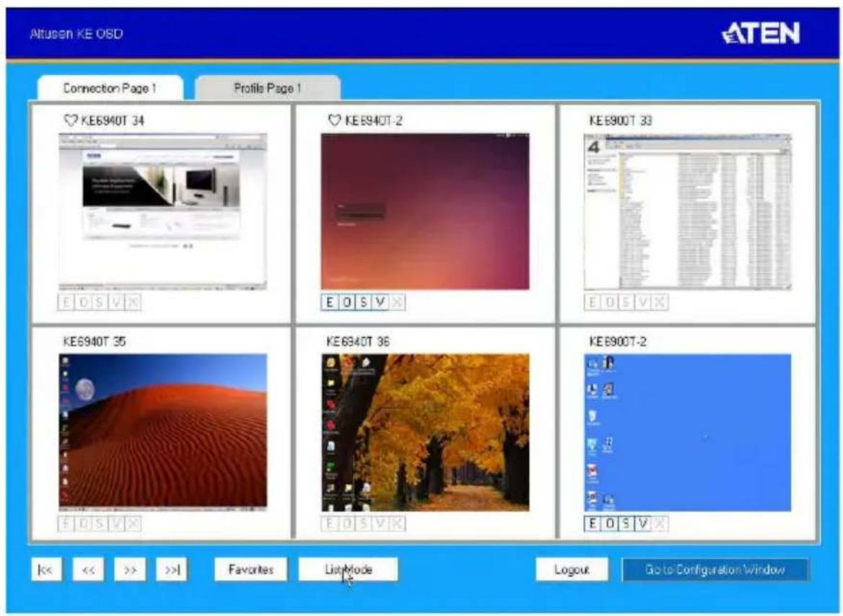Open KE6940T 35 desert dune thumbnail
The width and height of the screenshot is (843, 616).
click(163, 432)
